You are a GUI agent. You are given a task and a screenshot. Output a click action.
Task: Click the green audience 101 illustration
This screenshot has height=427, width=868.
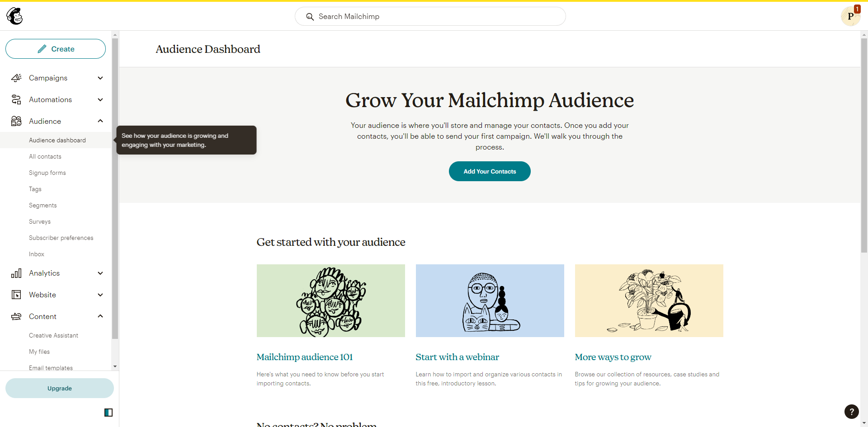click(x=331, y=300)
